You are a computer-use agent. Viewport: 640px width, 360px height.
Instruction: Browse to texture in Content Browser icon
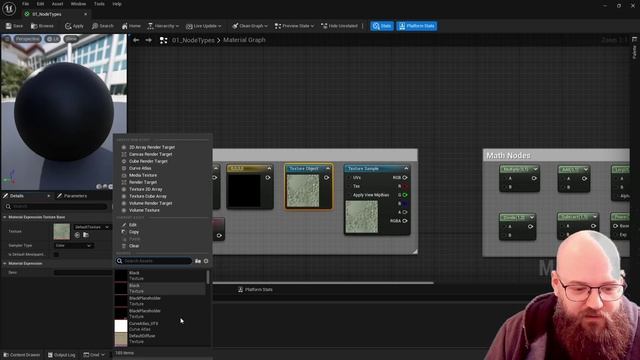(x=86, y=235)
